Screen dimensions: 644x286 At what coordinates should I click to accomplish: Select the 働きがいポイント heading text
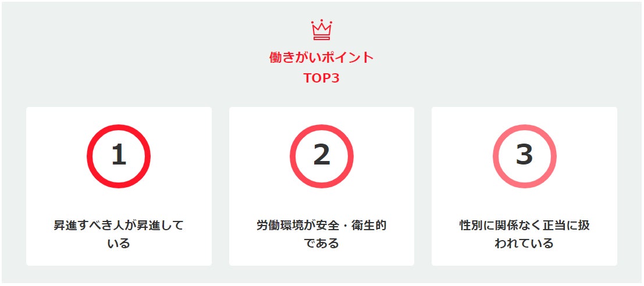pos(322,58)
